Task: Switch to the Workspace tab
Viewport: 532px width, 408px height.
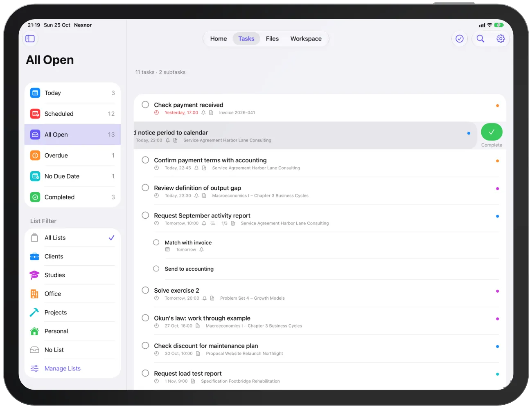Action: tap(306, 39)
